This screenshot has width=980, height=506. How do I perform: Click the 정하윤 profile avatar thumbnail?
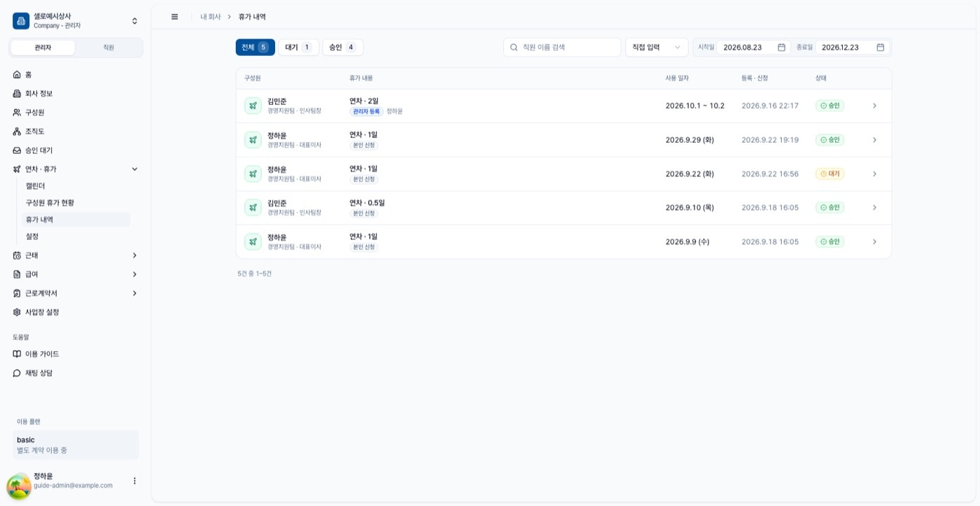click(19, 486)
